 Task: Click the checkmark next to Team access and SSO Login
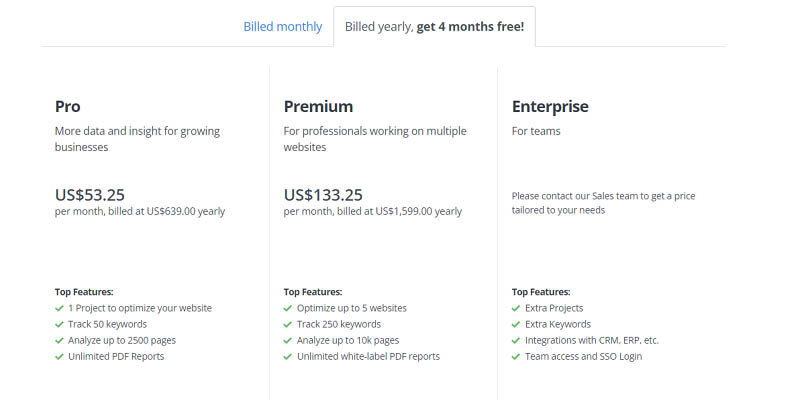point(516,357)
